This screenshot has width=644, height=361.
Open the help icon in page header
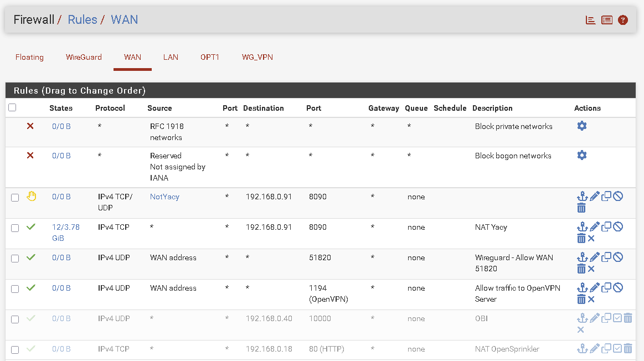tap(623, 20)
